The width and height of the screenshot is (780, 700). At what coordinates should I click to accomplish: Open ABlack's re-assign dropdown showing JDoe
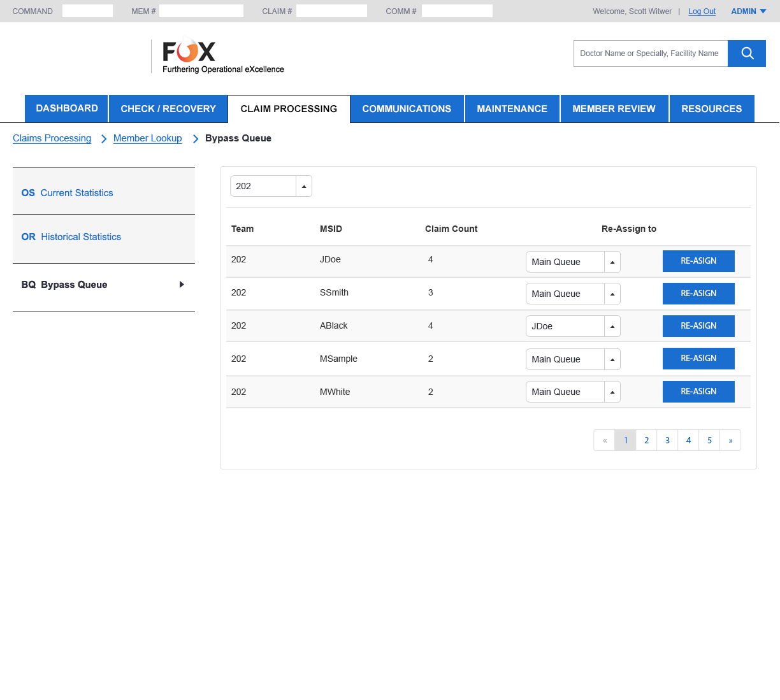point(612,326)
